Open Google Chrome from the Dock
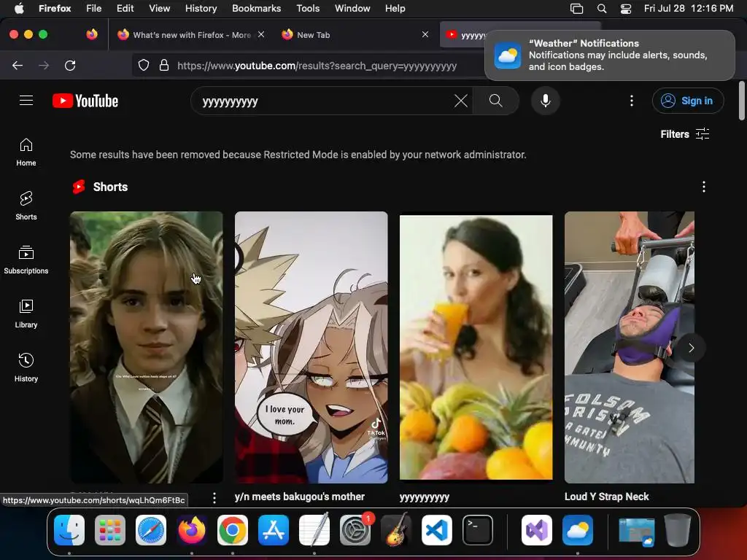Screen dimensions: 747x560 pos(233,530)
